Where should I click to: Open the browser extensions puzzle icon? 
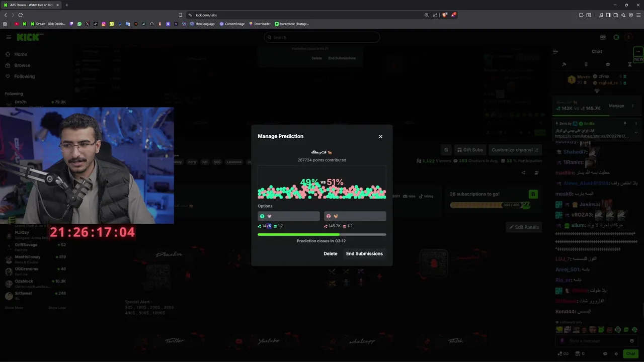click(581, 15)
